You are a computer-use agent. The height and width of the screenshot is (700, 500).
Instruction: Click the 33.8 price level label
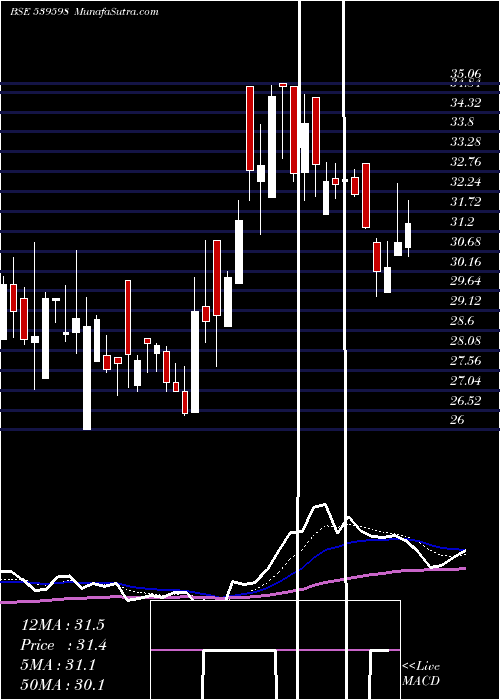tap(462, 122)
